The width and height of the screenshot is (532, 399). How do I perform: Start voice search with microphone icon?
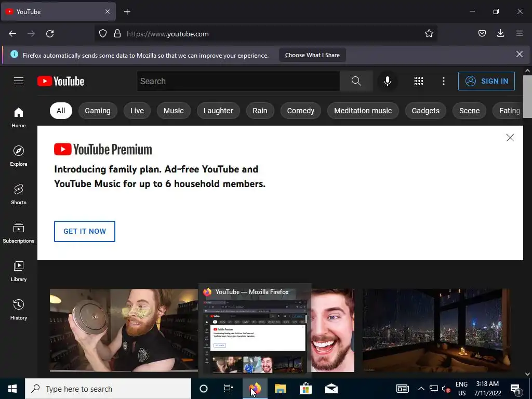click(387, 81)
